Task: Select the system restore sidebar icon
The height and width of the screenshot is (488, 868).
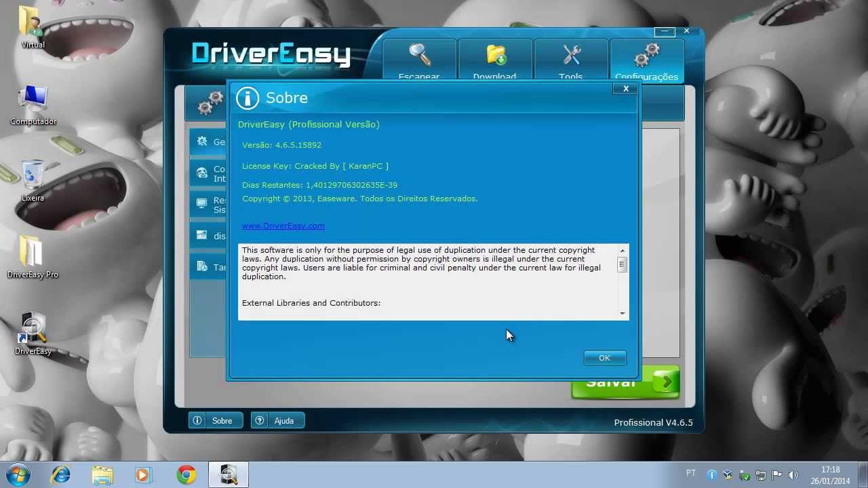Action: (x=202, y=203)
